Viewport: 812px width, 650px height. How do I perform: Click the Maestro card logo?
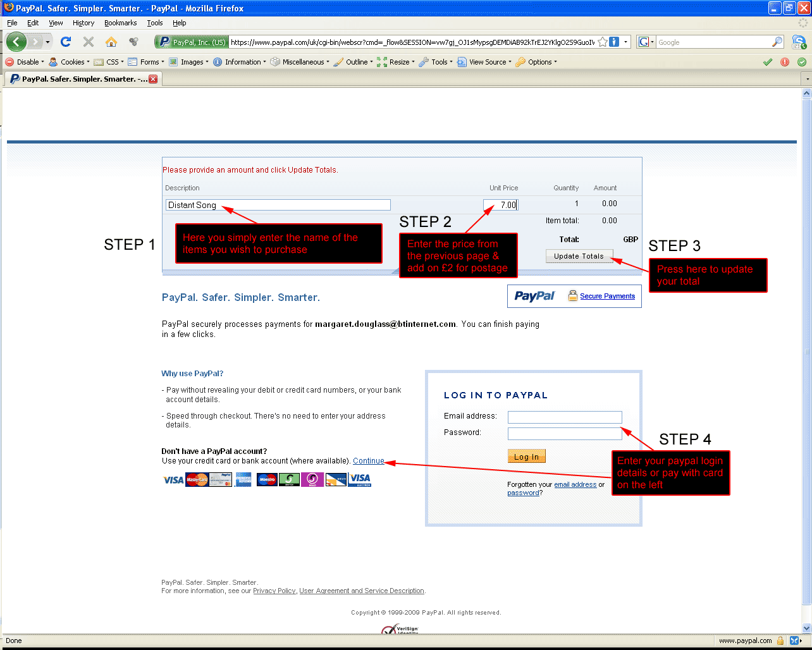[x=268, y=480]
